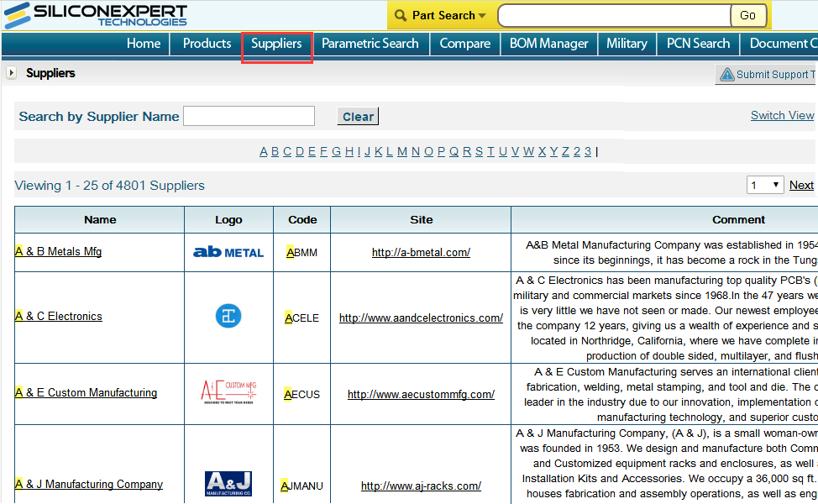Filter suppliers by letter D
Image resolution: width=818 pixels, height=504 pixels.
coord(300,151)
